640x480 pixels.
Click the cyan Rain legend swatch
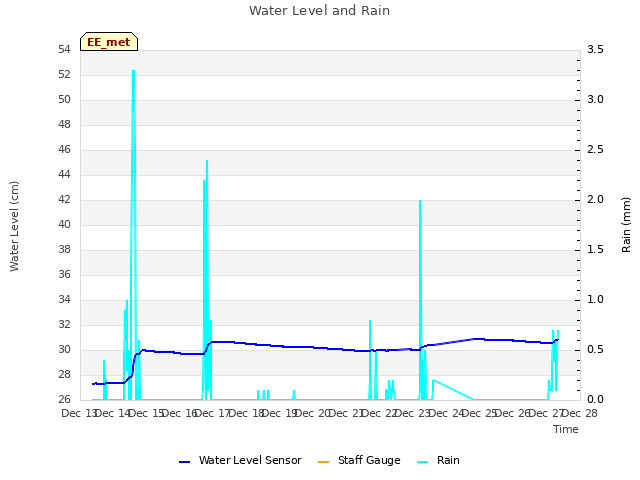click(423, 462)
